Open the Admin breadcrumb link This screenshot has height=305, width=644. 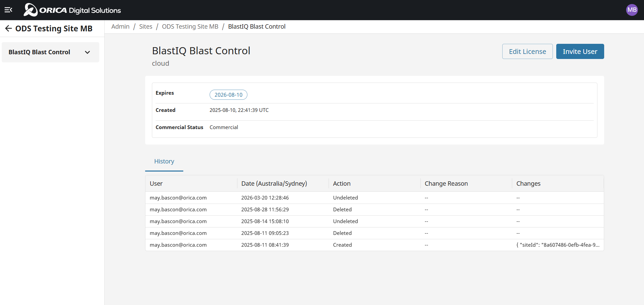point(120,27)
